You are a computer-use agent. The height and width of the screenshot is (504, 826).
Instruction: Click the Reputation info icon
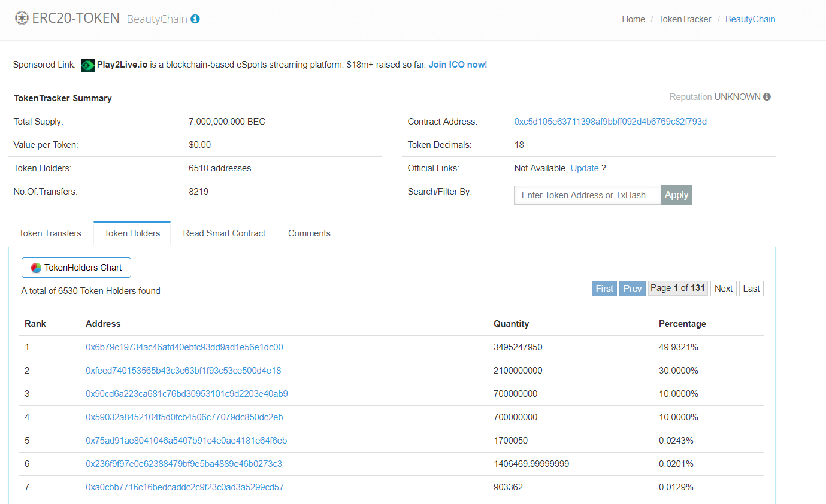coord(767,97)
